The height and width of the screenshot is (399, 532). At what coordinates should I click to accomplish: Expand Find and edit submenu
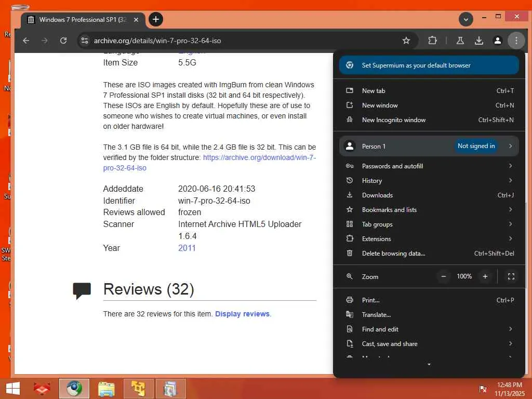(429, 329)
